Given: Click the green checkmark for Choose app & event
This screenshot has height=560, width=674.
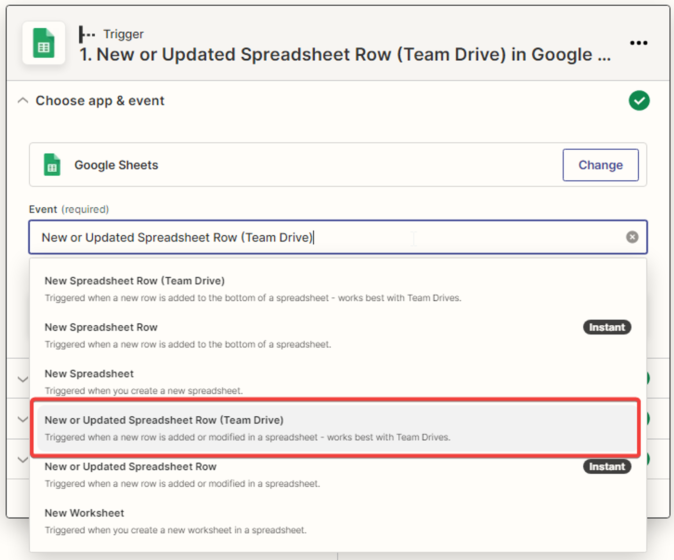Looking at the screenshot, I should (639, 101).
